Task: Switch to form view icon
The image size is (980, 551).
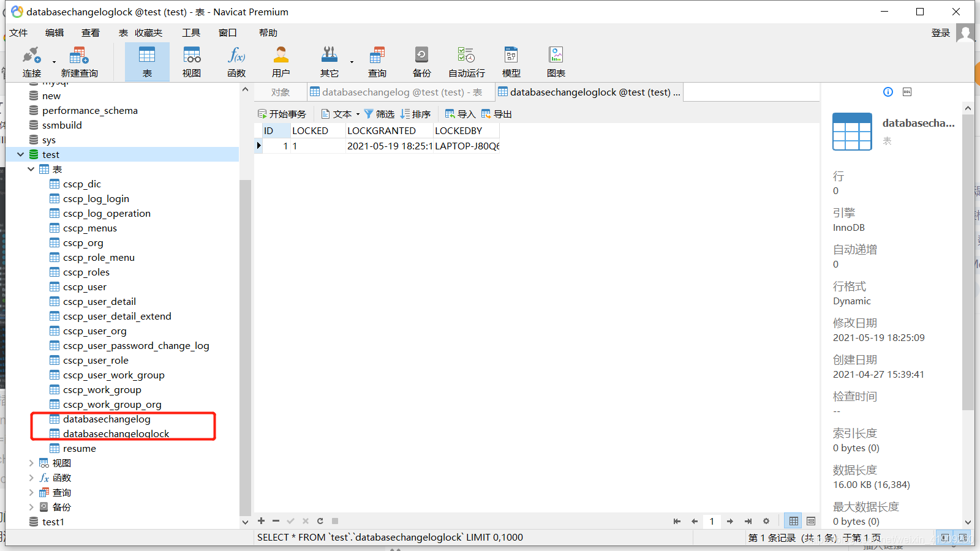Action: pos(811,521)
